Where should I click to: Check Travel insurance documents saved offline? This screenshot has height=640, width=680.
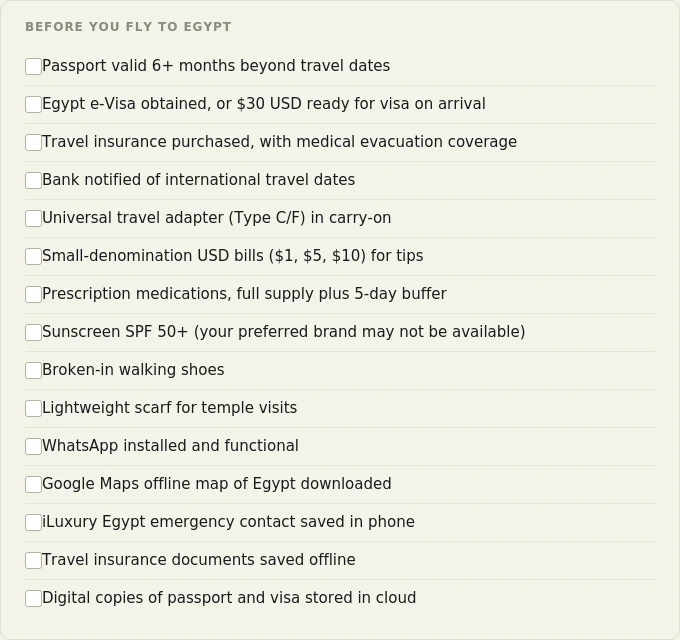[33, 561]
